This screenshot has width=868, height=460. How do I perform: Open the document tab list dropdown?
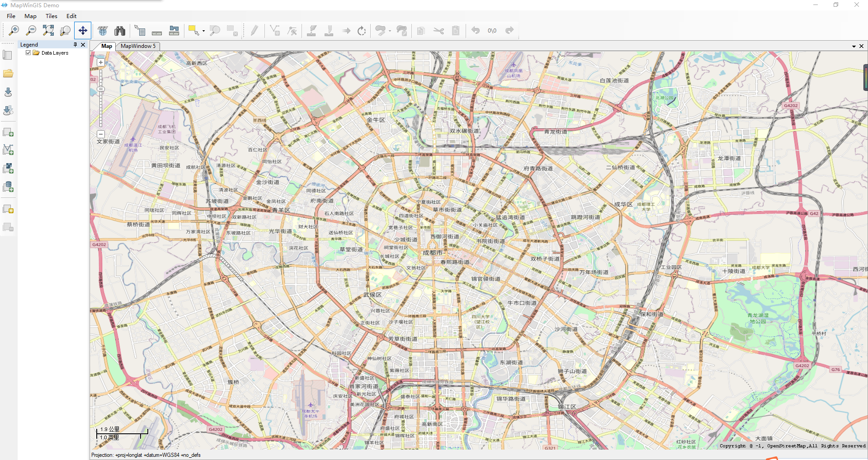854,46
